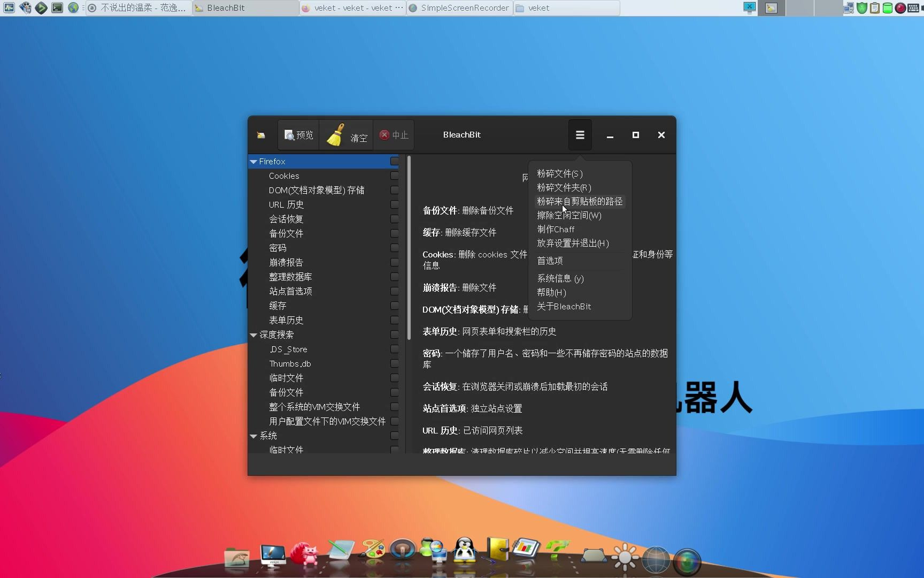This screenshot has height=578, width=924.
Task: Choose 粉碎来自剪贴板的路径 menu entry
Action: (580, 201)
